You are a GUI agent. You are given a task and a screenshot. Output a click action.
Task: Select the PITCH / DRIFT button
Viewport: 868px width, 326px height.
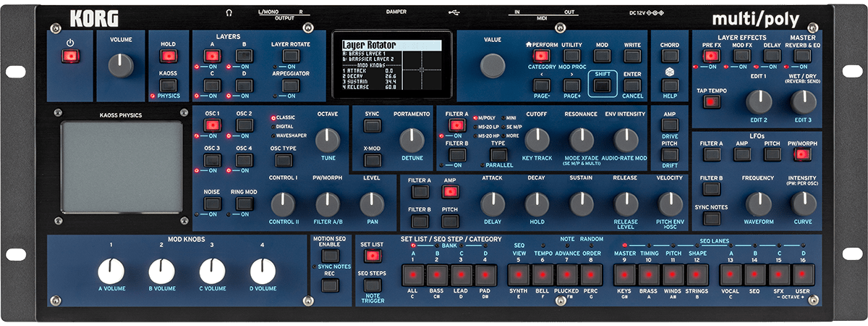(x=670, y=154)
